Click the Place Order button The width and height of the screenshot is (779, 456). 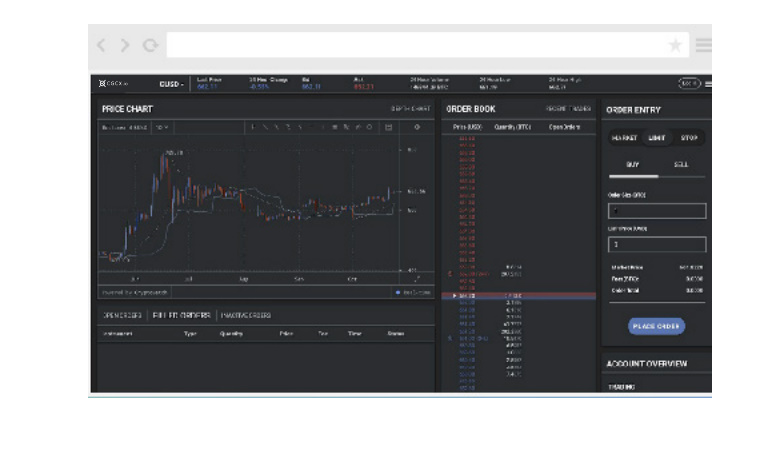point(656,326)
